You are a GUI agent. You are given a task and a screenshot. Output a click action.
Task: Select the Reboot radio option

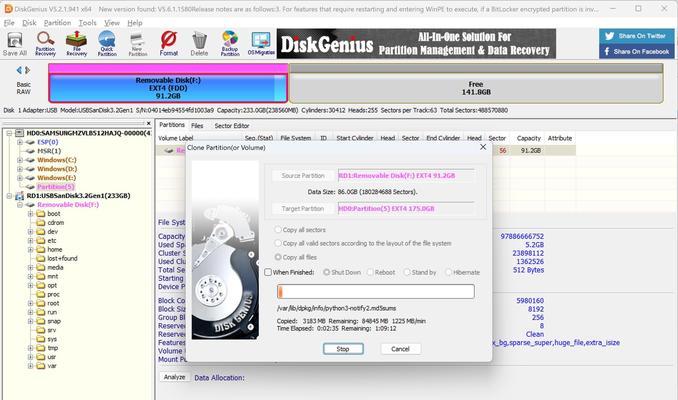point(370,272)
